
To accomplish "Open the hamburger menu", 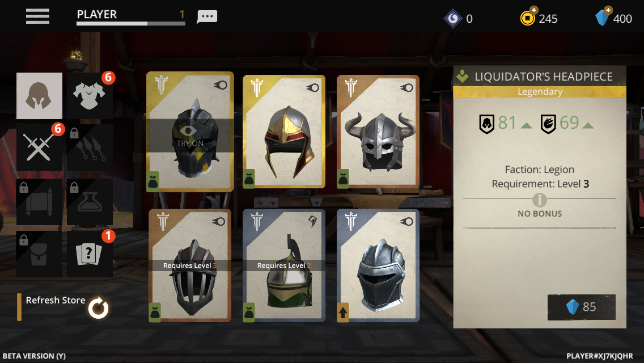I will pyautogui.click(x=37, y=16).
